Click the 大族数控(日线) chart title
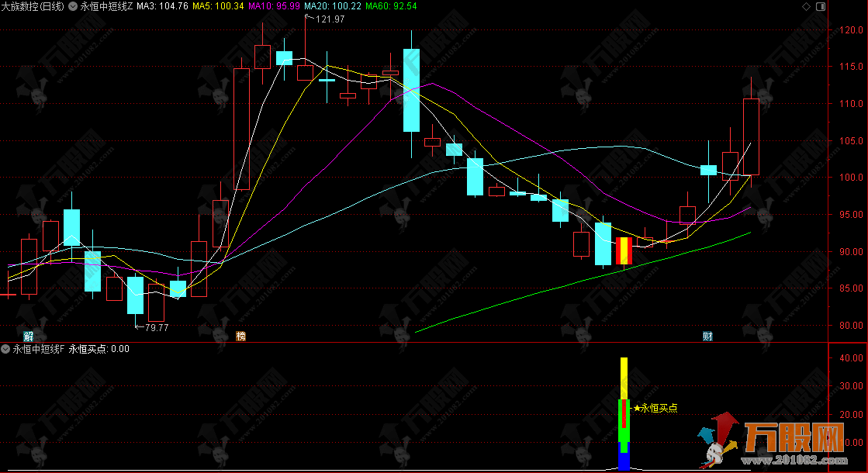This screenshot has height=473, width=868. point(33,7)
